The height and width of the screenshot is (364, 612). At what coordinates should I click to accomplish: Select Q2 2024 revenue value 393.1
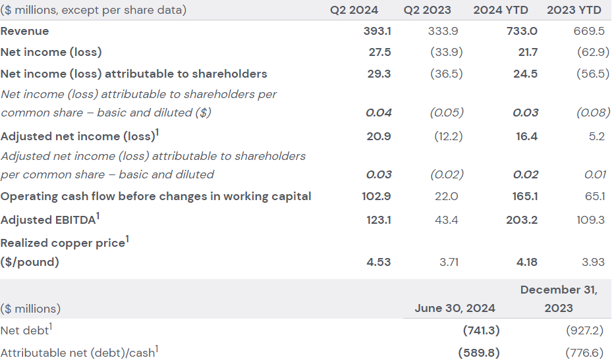point(377,31)
